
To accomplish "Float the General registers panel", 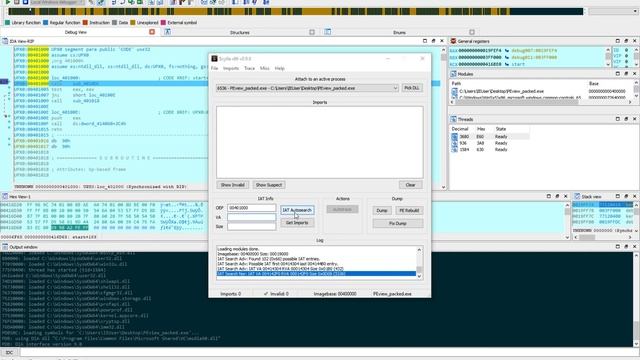I will point(626,41).
